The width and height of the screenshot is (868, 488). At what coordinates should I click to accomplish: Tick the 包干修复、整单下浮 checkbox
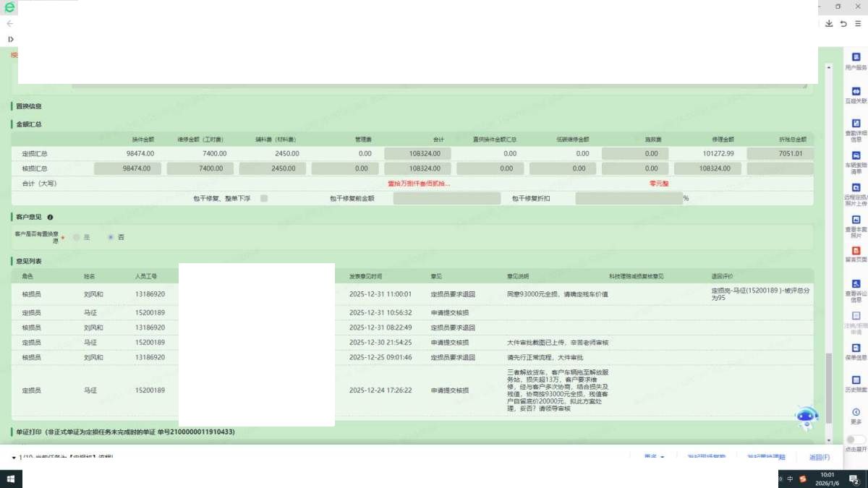(264, 198)
